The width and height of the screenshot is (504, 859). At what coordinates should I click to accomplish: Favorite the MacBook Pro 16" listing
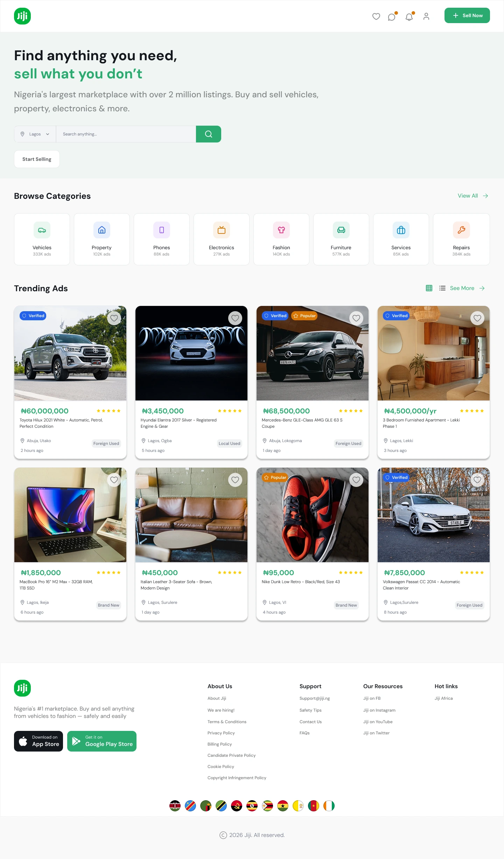tap(114, 480)
